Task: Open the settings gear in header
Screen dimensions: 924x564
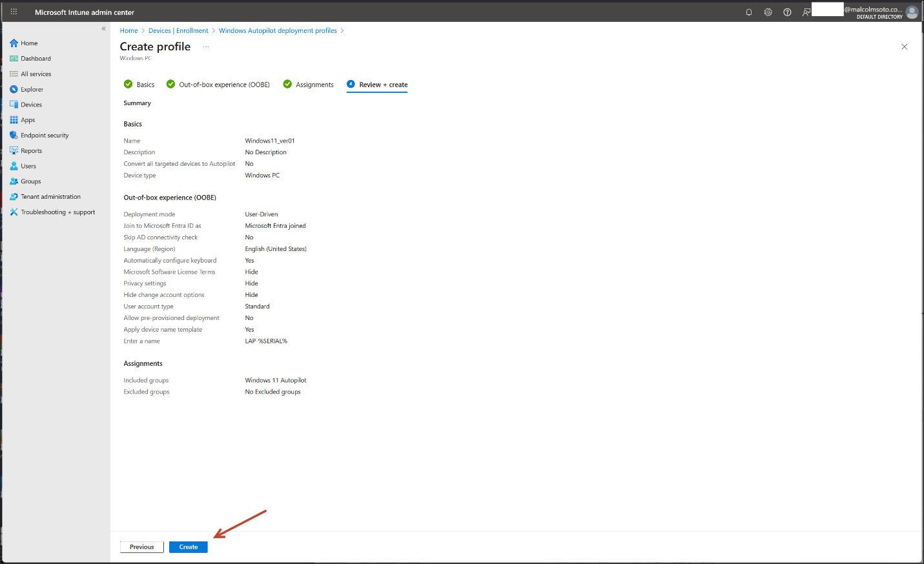Action: [768, 12]
